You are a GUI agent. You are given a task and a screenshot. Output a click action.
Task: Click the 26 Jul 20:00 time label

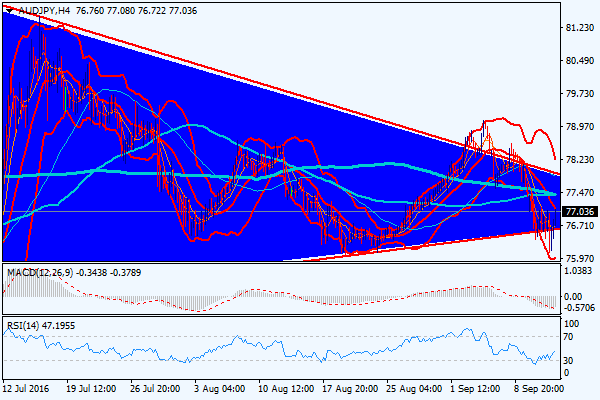(x=155, y=389)
